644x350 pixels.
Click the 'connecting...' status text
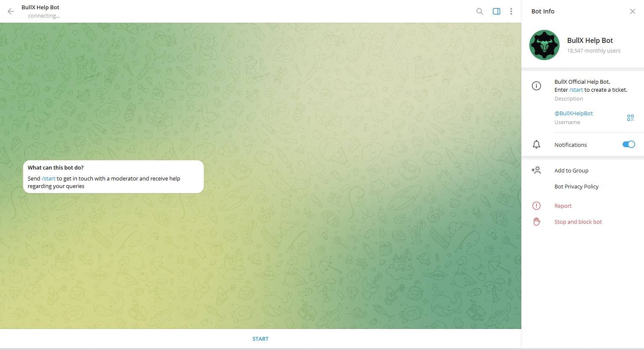pos(44,16)
